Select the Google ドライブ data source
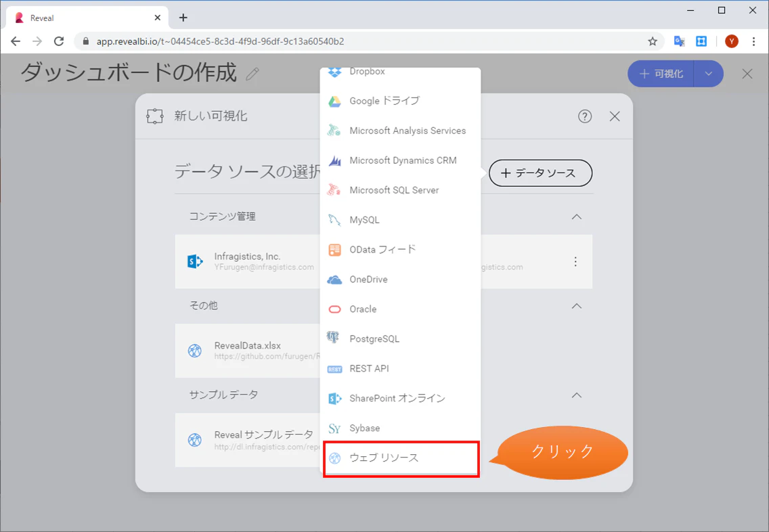 click(x=400, y=101)
